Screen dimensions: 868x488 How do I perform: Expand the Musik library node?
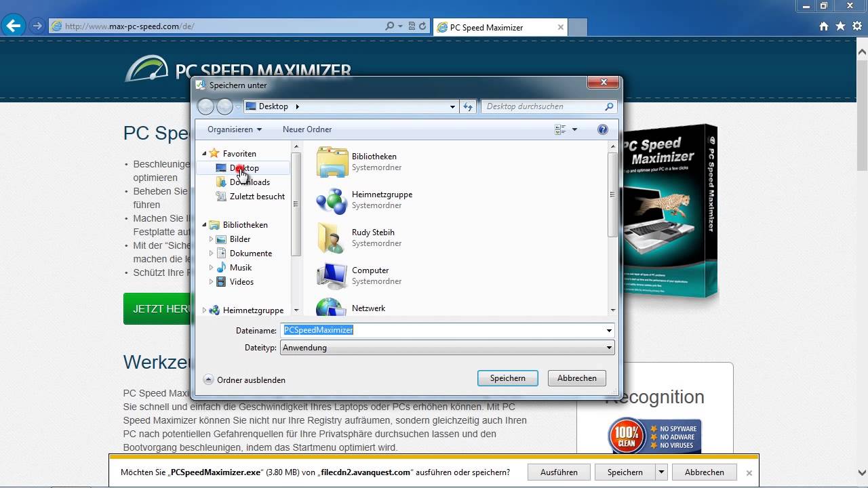click(211, 268)
